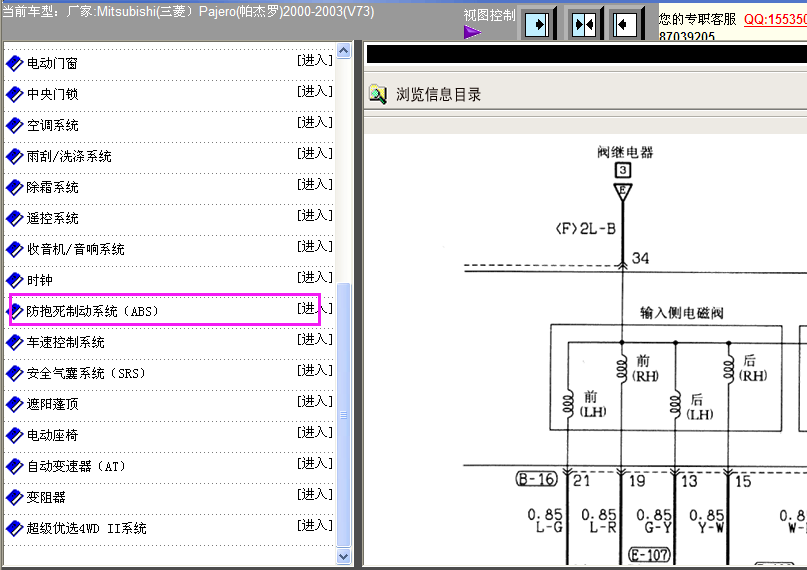Click the book icon beside 电动门窗
Screen dimensions: 807x570
pyautogui.click(x=14, y=63)
